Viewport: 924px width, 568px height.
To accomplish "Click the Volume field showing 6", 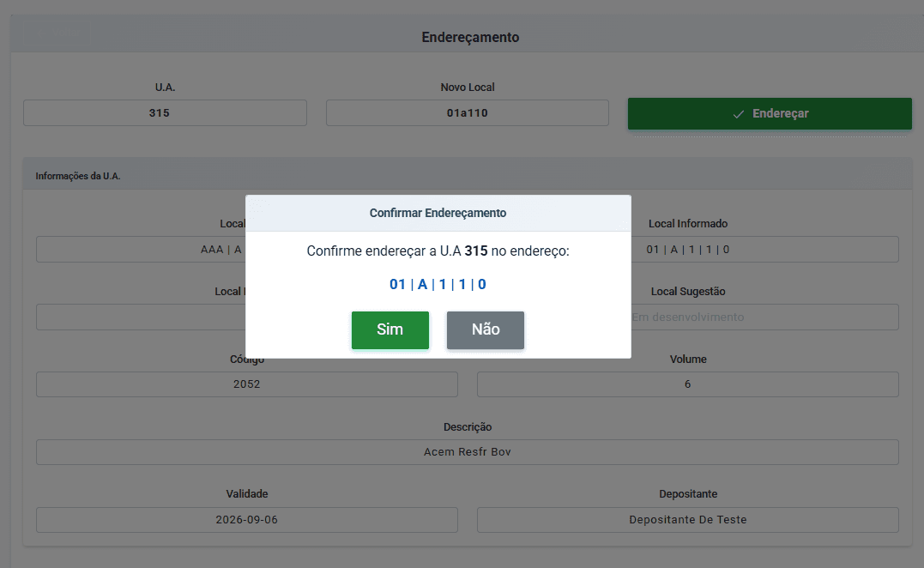I will (x=687, y=384).
